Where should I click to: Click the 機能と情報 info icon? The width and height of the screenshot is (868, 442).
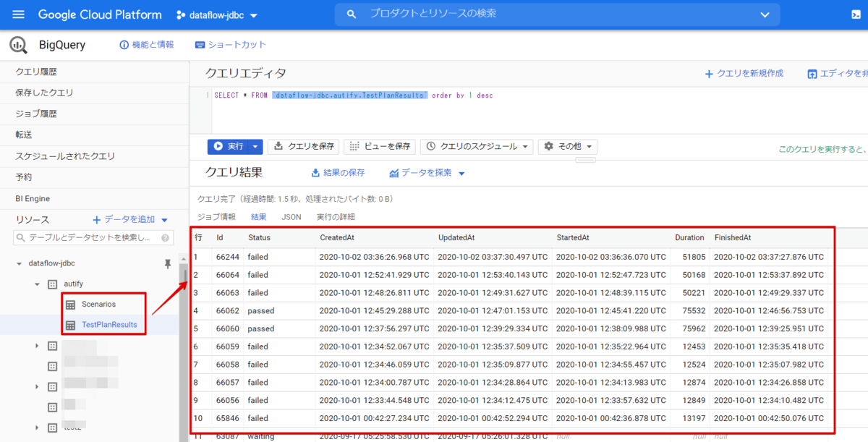pos(124,45)
